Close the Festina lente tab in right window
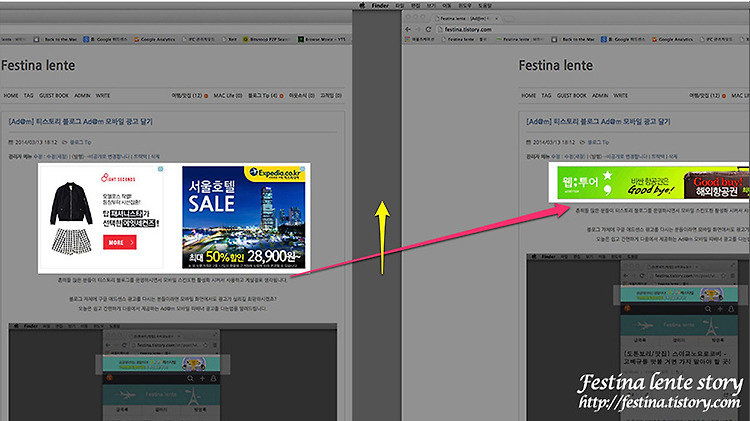This screenshot has height=421, width=750. 496,18
